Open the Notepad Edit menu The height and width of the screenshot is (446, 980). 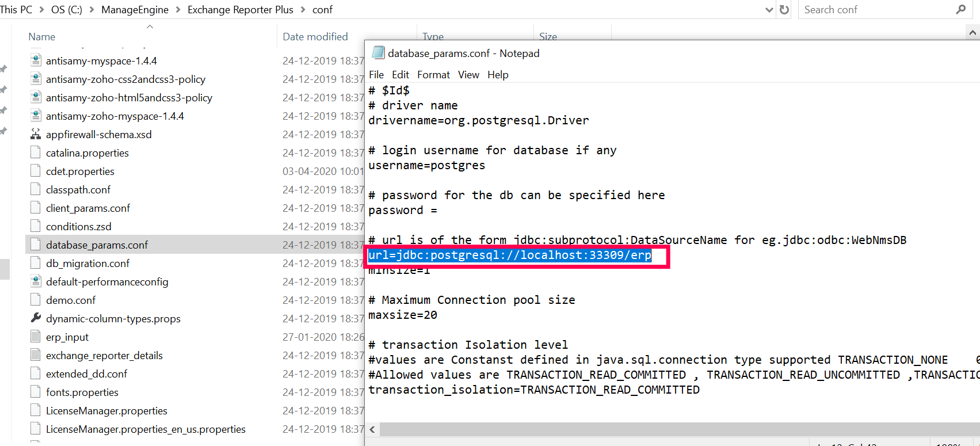point(400,75)
